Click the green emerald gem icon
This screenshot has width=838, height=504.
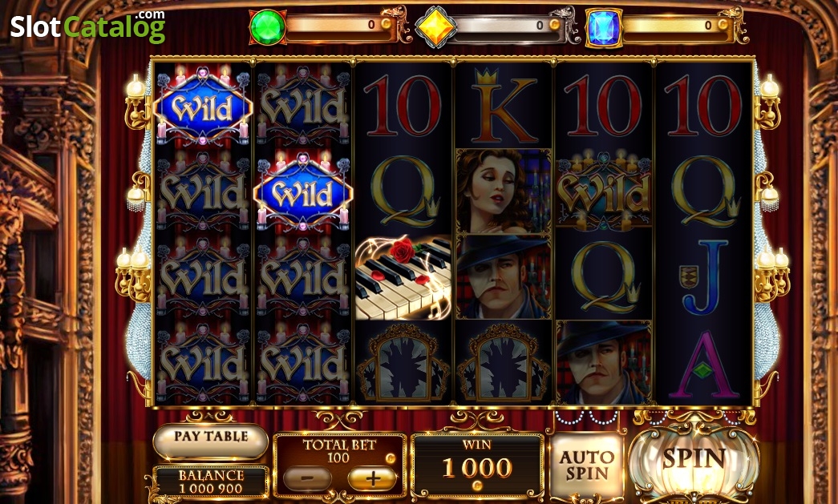click(267, 26)
